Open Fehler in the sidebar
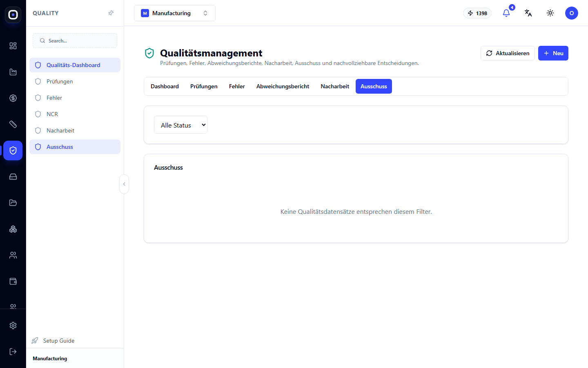This screenshot has height=368, width=588. (75, 98)
